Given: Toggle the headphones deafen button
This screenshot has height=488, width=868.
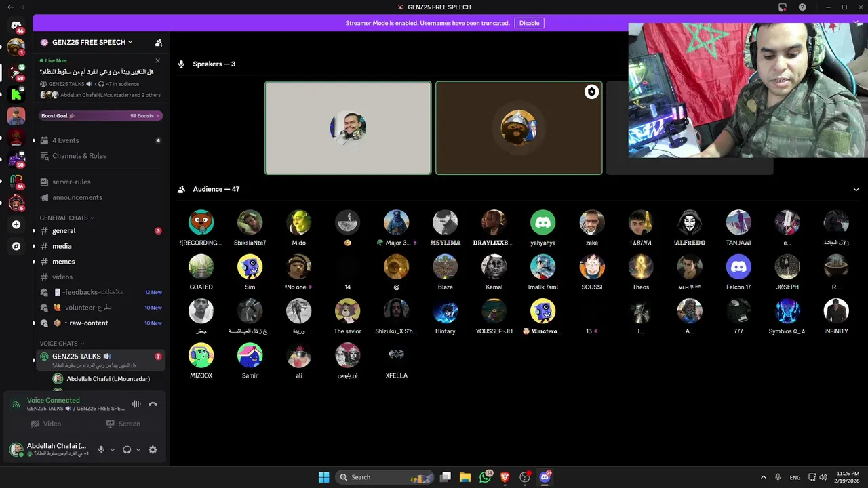Looking at the screenshot, I should point(127,449).
